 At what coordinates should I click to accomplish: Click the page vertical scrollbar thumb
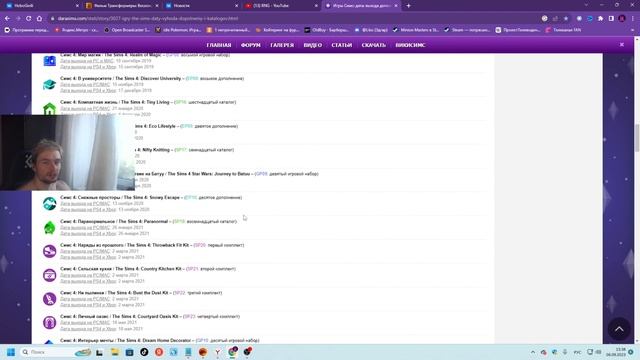pyautogui.click(x=637, y=138)
